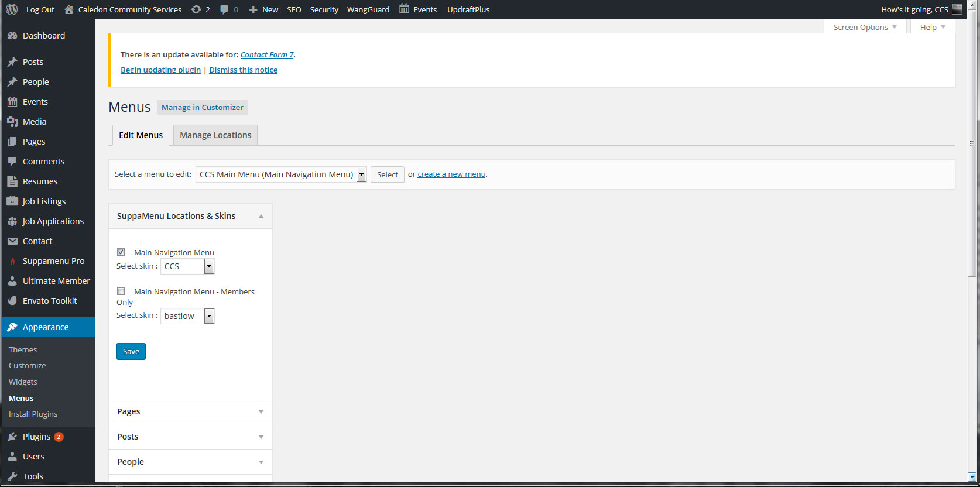Viewport: 980px width, 487px height.
Task: Open Widgets under Appearance submenu
Action: click(23, 382)
